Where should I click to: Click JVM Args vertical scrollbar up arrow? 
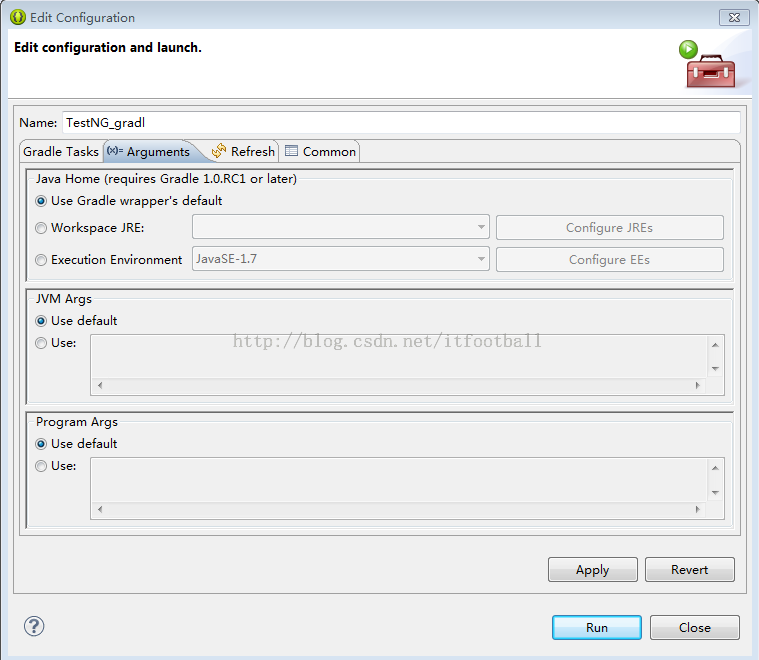pyautogui.click(x=715, y=345)
